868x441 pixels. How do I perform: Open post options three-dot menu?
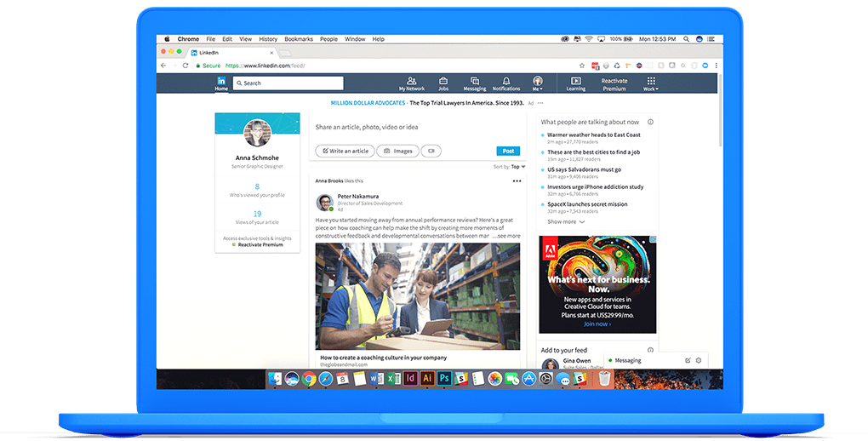pos(517,181)
